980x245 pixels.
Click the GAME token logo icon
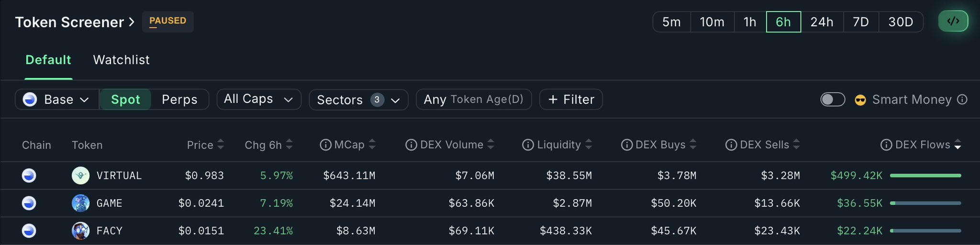point(80,203)
